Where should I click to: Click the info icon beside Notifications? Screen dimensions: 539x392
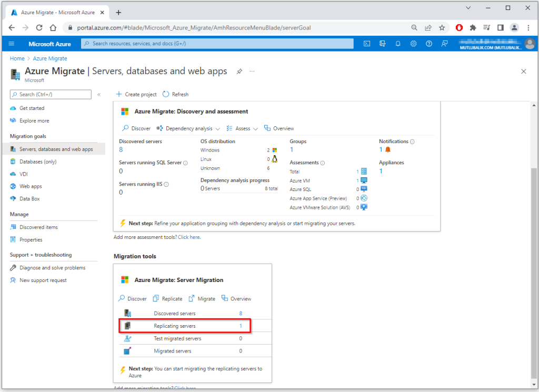(x=412, y=142)
